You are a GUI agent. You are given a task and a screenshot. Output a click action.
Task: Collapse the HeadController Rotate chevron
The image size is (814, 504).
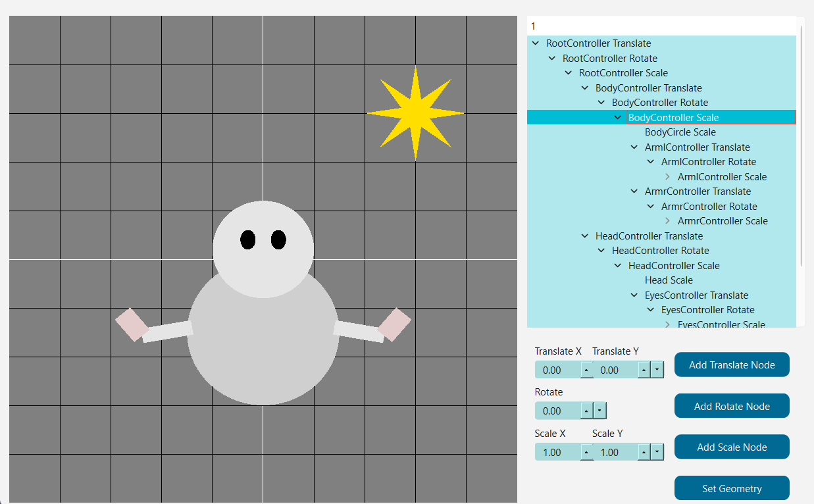coord(601,250)
